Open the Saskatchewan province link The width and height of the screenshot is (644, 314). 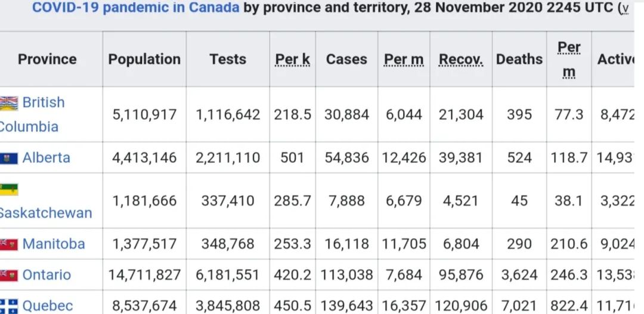point(46,213)
